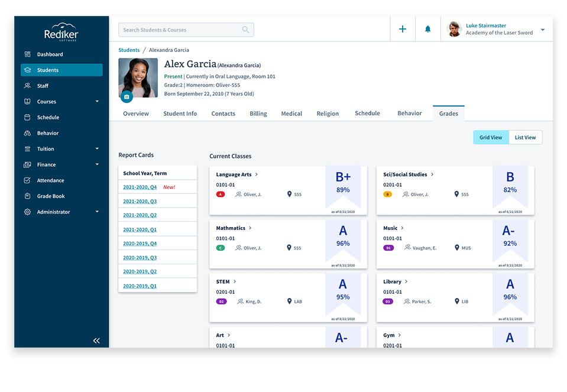Open the Luke Stairmaster account dropdown arrow

click(x=542, y=30)
